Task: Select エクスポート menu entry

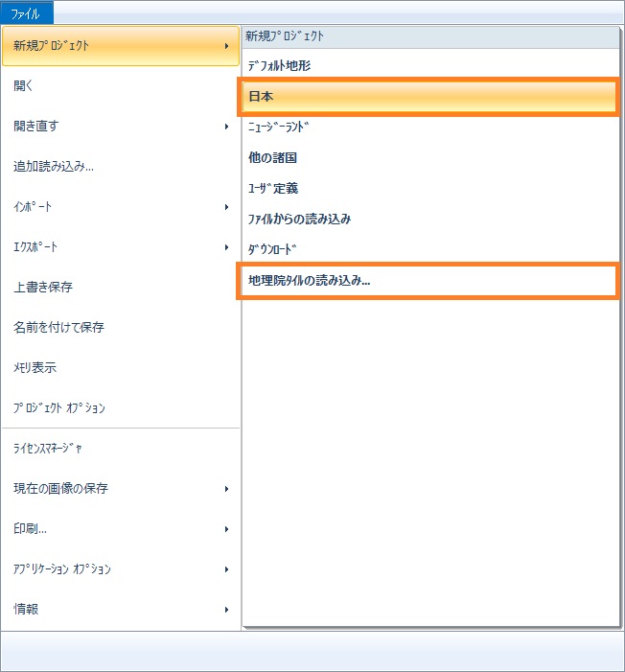Action: (121, 247)
